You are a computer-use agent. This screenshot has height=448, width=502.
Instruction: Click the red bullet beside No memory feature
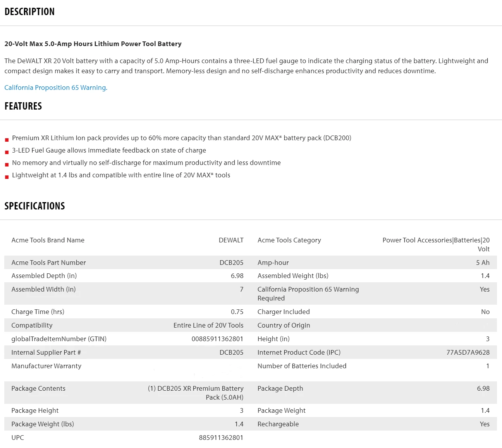point(7,165)
